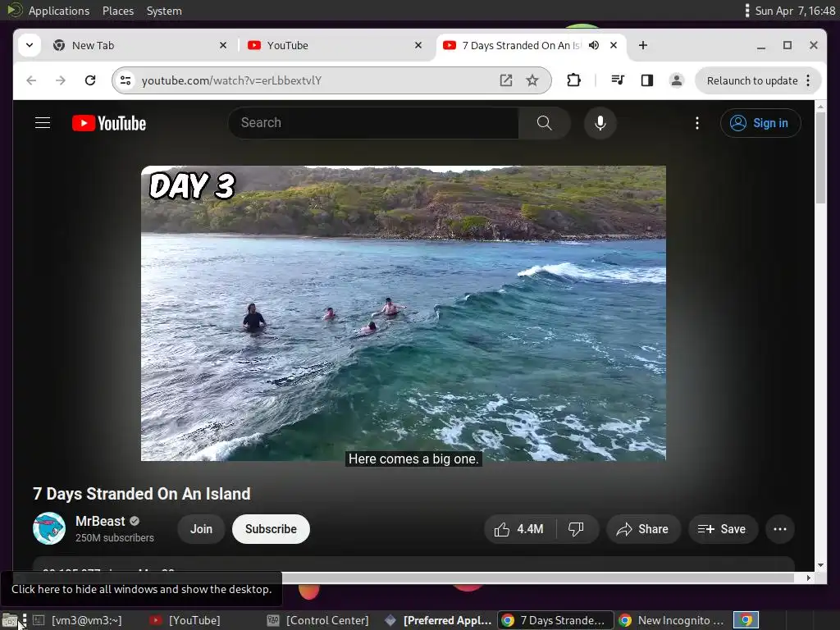Click show desktop icon in bottom panel
Screen dimensions: 840x630
(x=10, y=621)
